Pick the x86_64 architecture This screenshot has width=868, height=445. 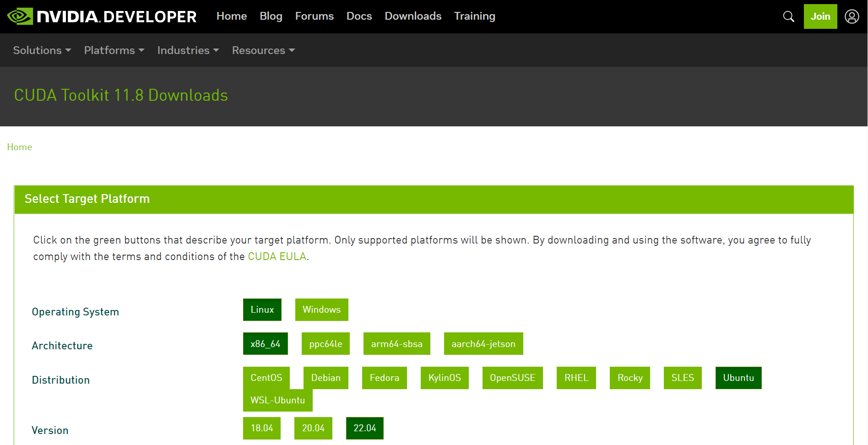pyautogui.click(x=266, y=343)
